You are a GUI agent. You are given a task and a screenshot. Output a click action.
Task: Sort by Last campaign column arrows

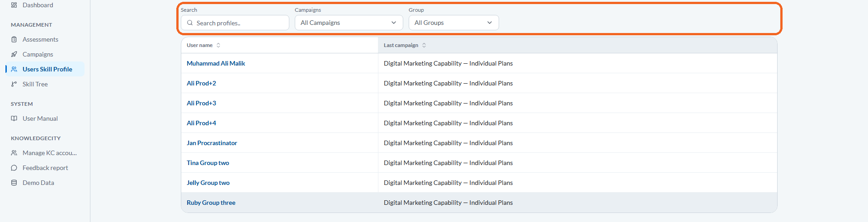click(x=424, y=45)
